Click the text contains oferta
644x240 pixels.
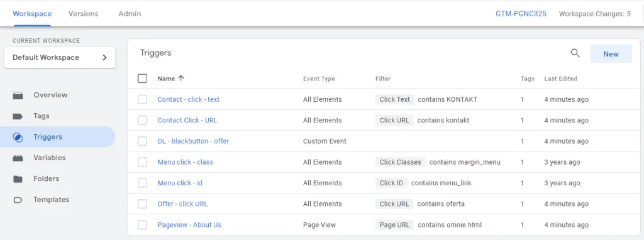tap(441, 204)
